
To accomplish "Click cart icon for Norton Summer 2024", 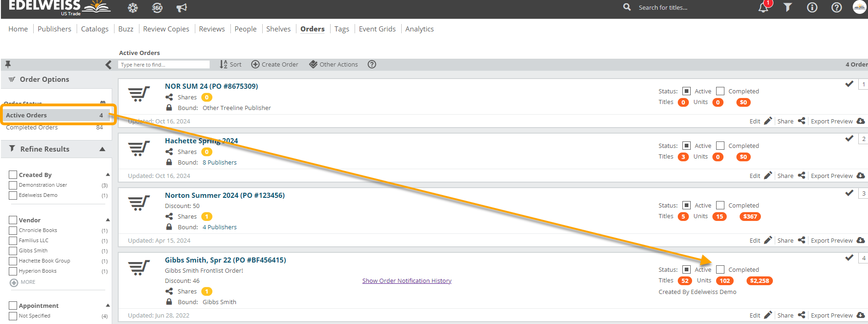I will click(x=139, y=203).
